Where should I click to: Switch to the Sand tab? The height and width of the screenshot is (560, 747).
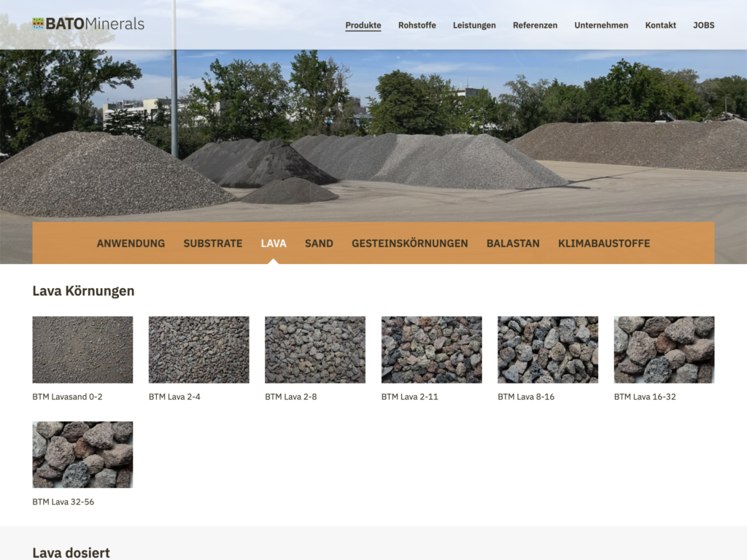pyautogui.click(x=319, y=244)
